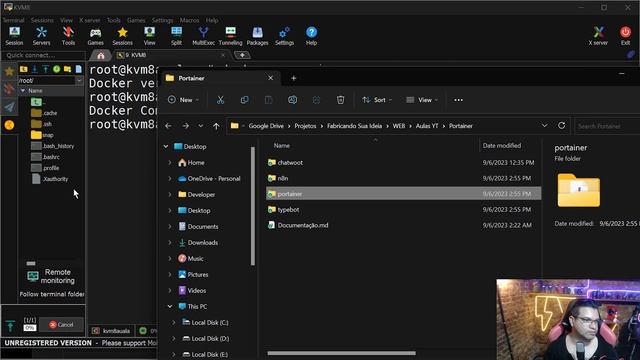Viewport: 640px width, 360px height.
Task: Open the Tools toolbar icon
Action: point(68,36)
